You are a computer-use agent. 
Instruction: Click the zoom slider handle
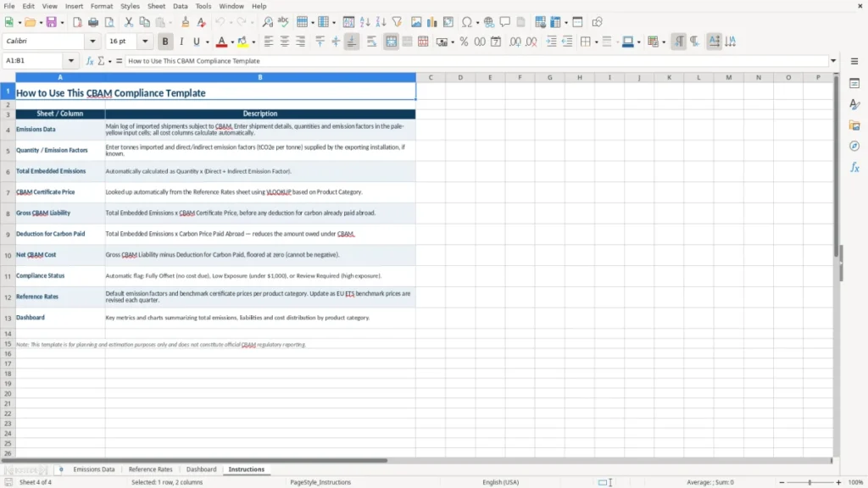tap(810, 482)
